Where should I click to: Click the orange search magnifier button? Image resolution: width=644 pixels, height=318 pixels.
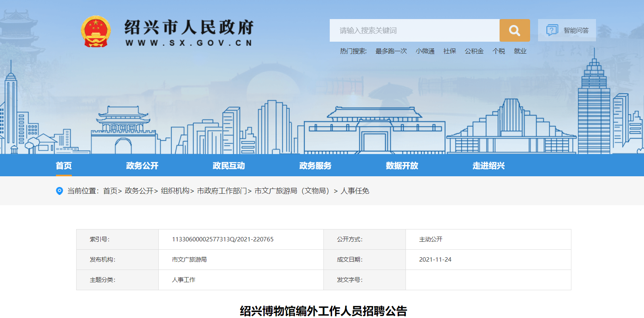click(515, 30)
